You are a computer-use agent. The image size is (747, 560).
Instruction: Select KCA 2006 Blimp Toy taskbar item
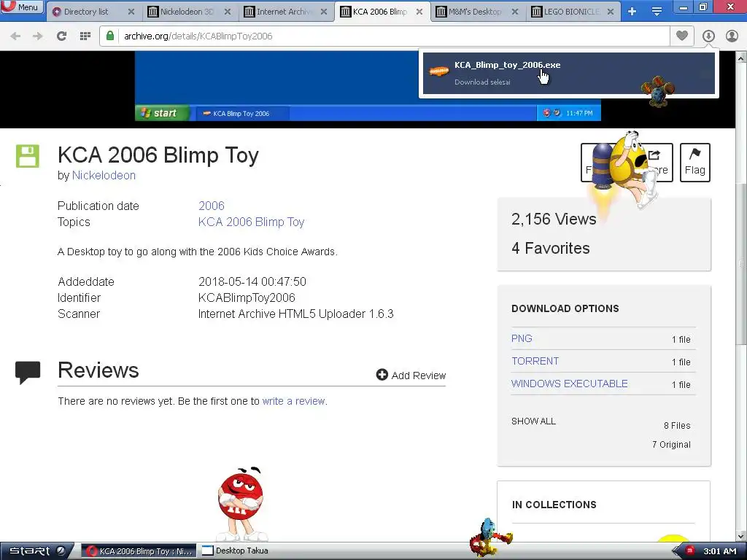click(x=139, y=551)
